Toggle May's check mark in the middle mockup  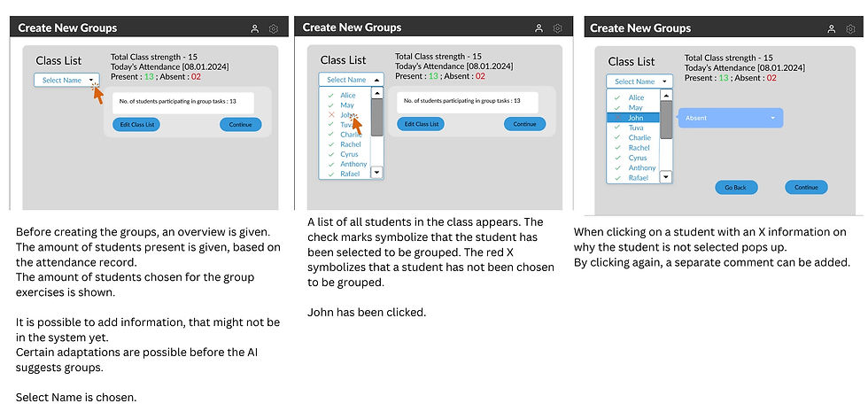click(x=330, y=105)
